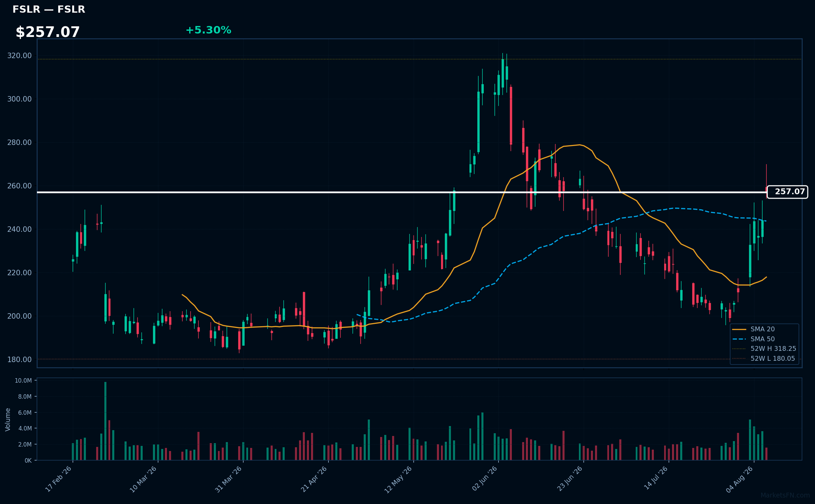Click the 320.00 price axis label

20,56
